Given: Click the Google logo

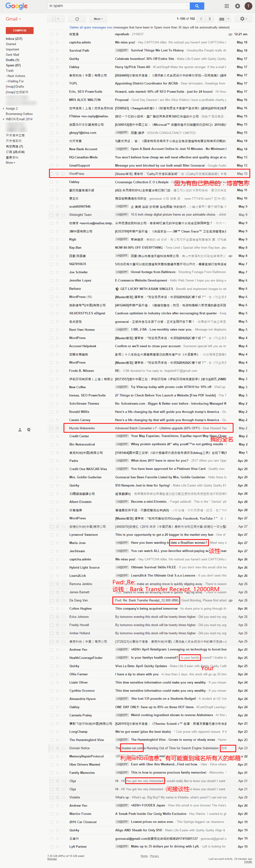Looking at the screenshot, I should 16,6.
